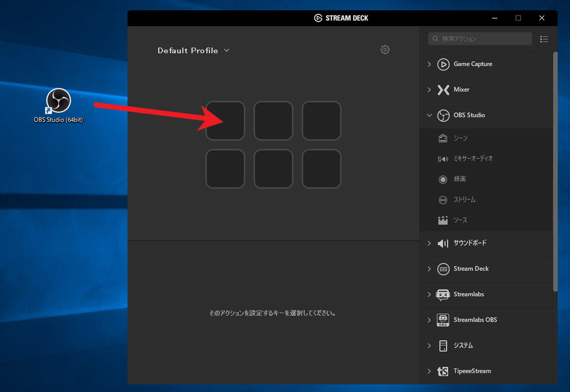Click the Mixer label
Viewport: 570px width, 392px height.
point(461,90)
